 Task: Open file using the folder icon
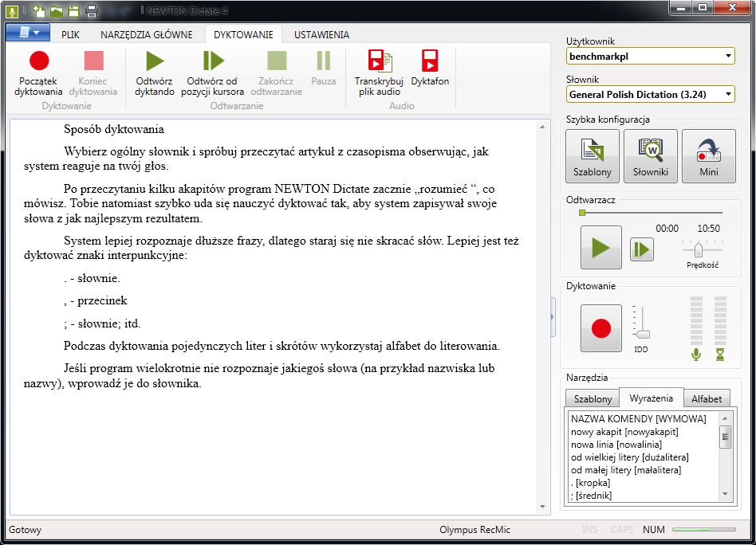pyautogui.click(x=57, y=10)
